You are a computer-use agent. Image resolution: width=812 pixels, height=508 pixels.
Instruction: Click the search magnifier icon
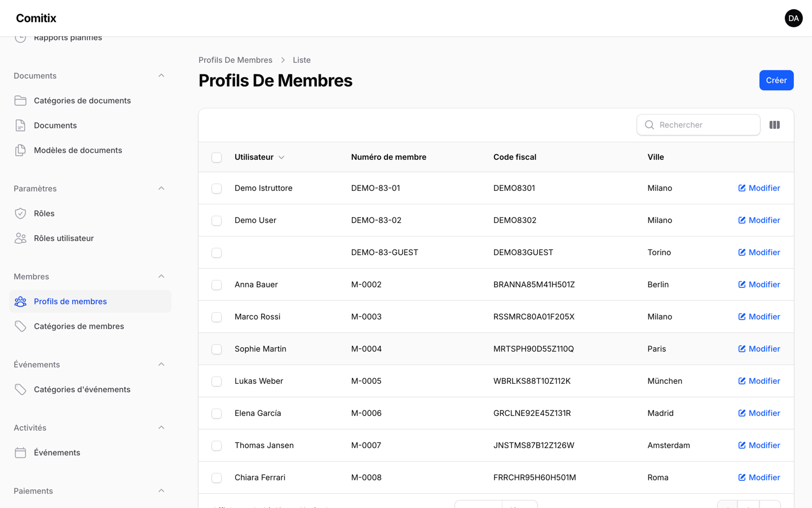click(x=650, y=125)
